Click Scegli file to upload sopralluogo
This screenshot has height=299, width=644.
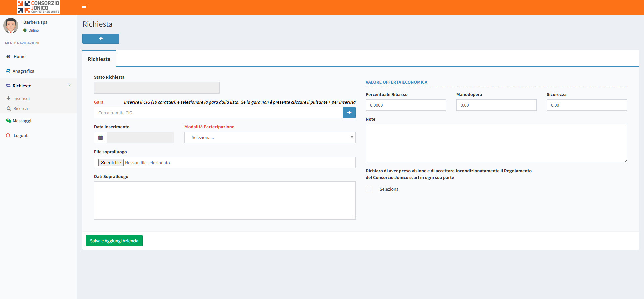tap(111, 163)
